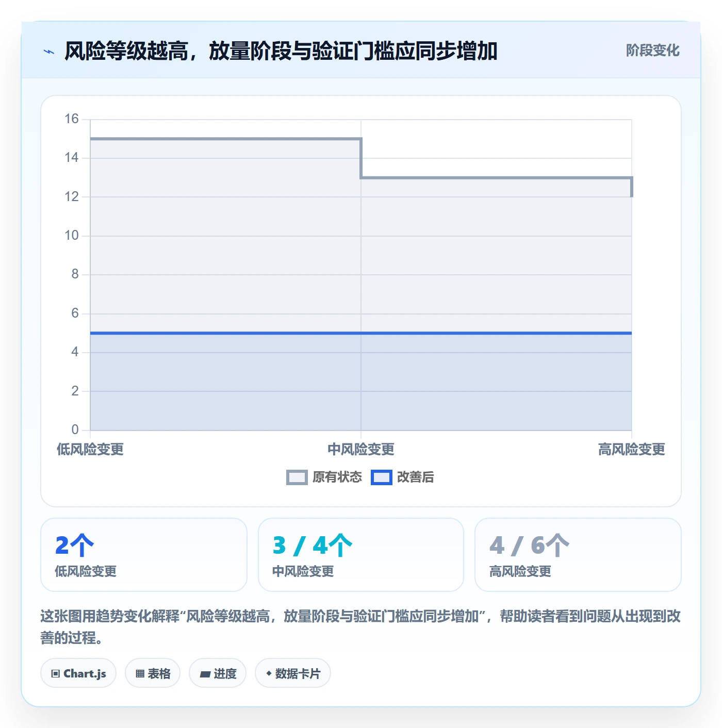The width and height of the screenshot is (722, 728).
Task: Click the 原有状态 gray legend swatch
Action: (297, 477)
